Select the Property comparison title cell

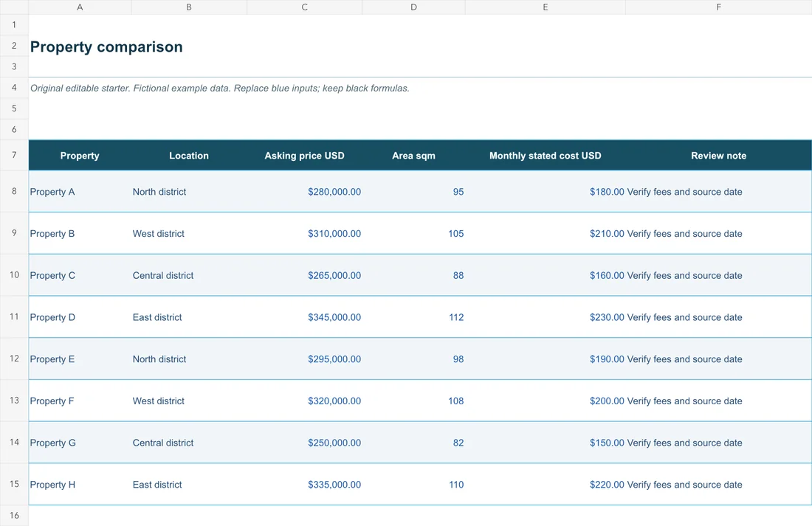click(106, 46)
